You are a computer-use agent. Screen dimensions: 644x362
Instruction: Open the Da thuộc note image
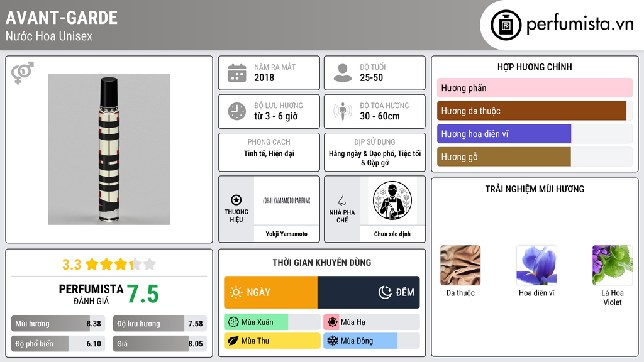[460, 265]
